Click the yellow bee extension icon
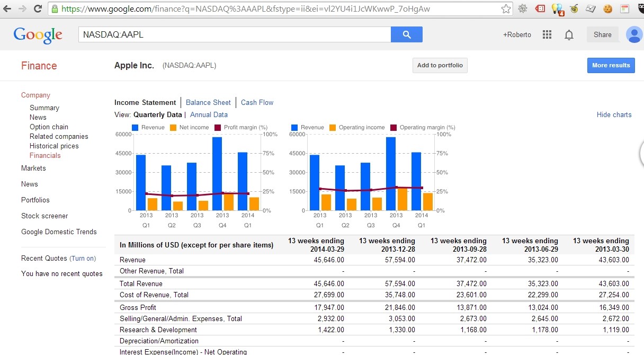This screenshot has width=644, height=355. click(x=574, y=8)
